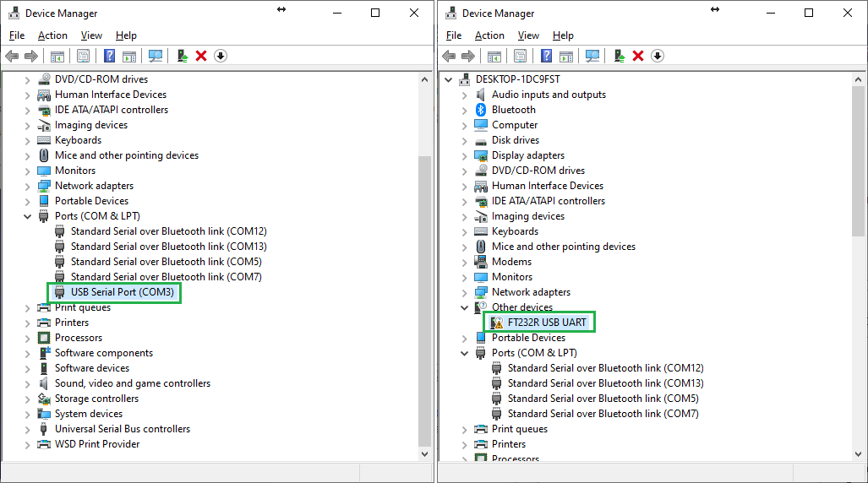Click Action pane icon in right window toolbar
Image resolution: width=868 pixels, height=483 pixels.
pos(565,56)
